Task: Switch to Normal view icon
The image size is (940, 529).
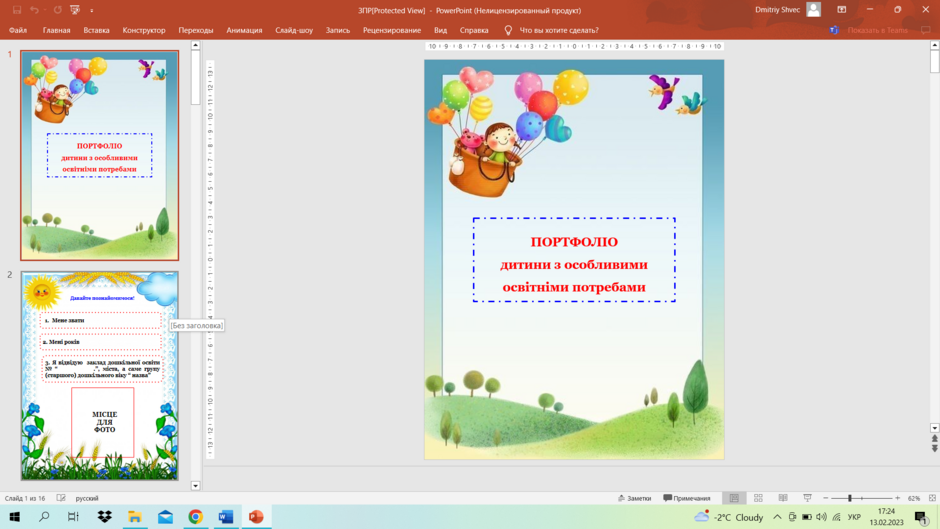Action: (x=734, y=498)
